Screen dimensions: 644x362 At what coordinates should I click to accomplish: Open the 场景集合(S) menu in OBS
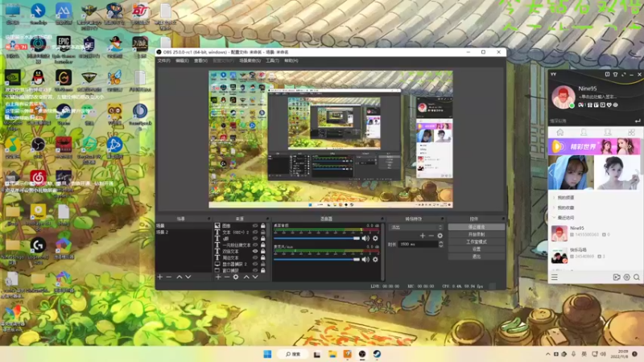pos(250,61)
